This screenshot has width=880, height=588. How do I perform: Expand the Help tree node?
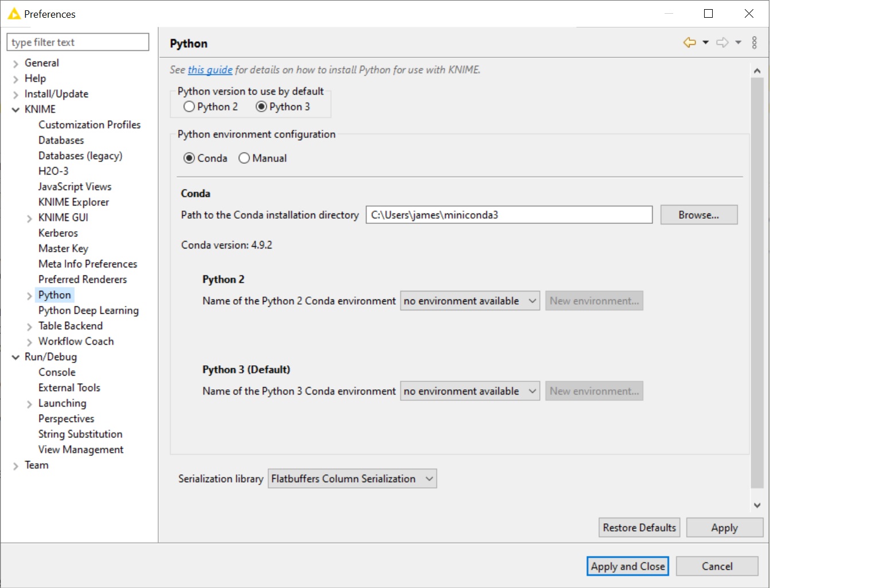(15, 79)
